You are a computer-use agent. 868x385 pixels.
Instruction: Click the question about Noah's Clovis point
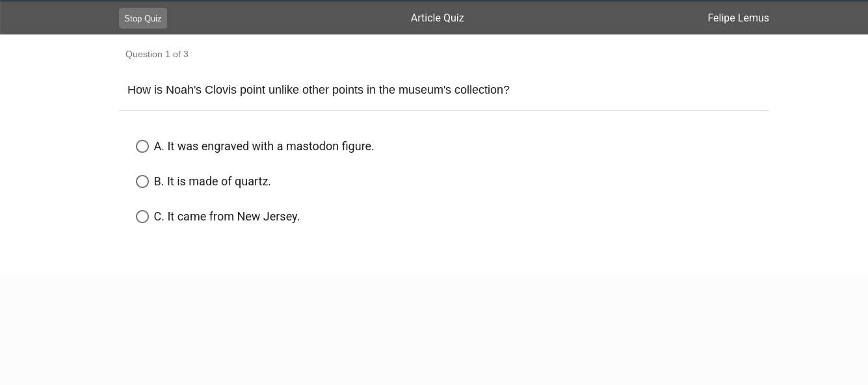[x=318, y=90]
